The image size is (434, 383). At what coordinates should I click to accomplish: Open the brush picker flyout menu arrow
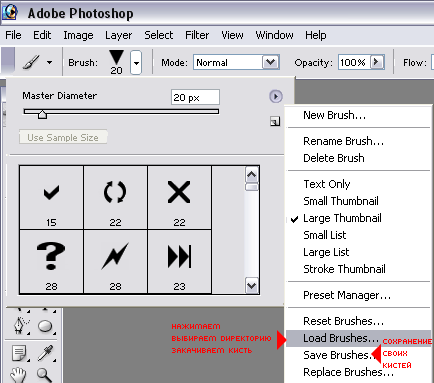point(276,97)
